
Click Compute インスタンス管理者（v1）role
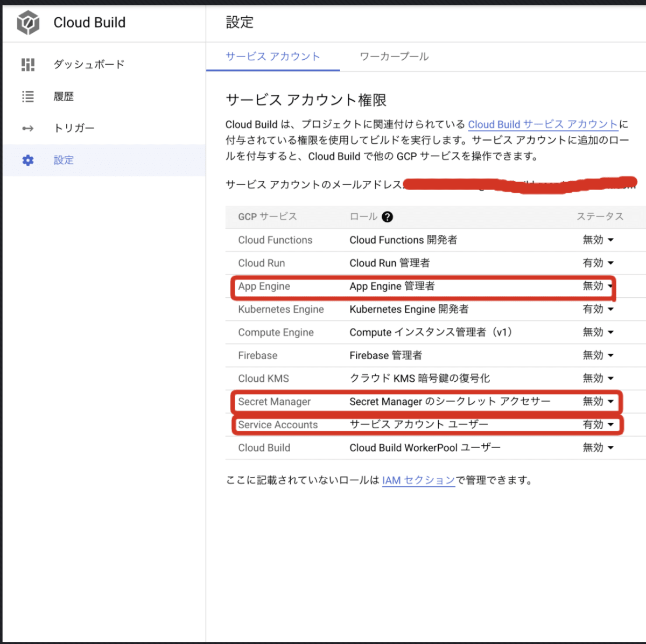(x=431, y=333)
